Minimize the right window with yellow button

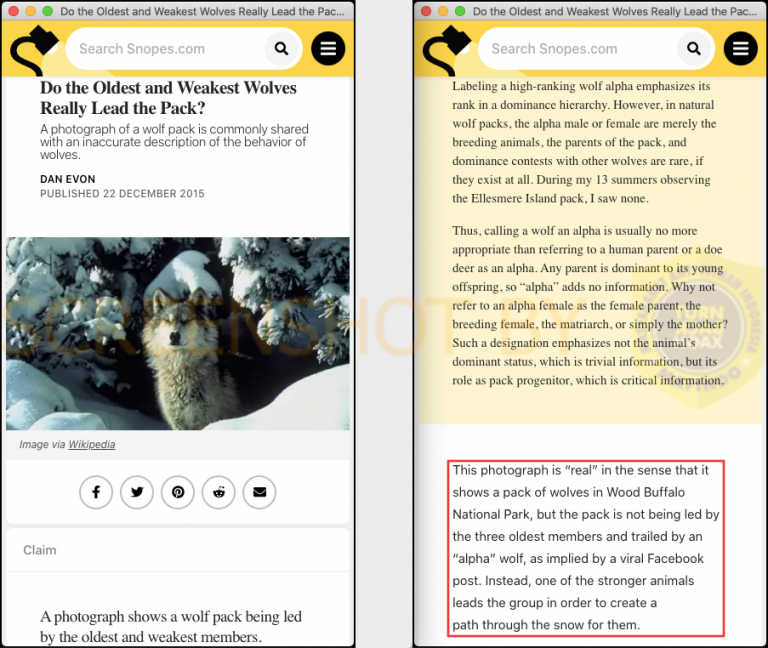click(443, 11)
